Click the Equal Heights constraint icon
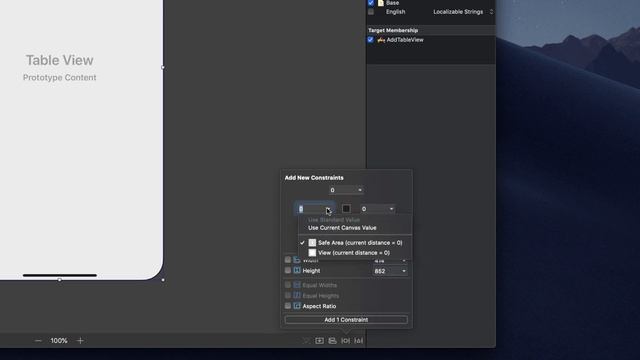The image size is (640, 360). 297,295
